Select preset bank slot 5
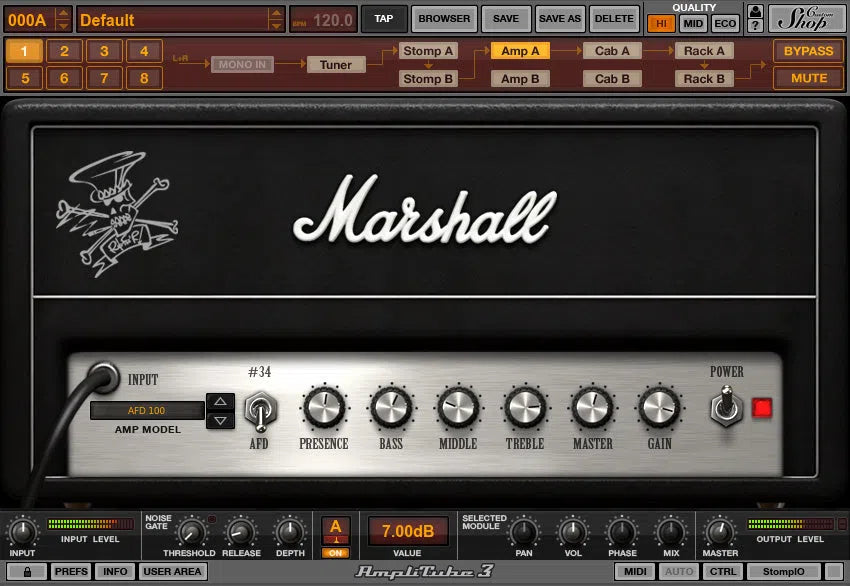Viewport: 850px width, 586px height. [27, 77]
